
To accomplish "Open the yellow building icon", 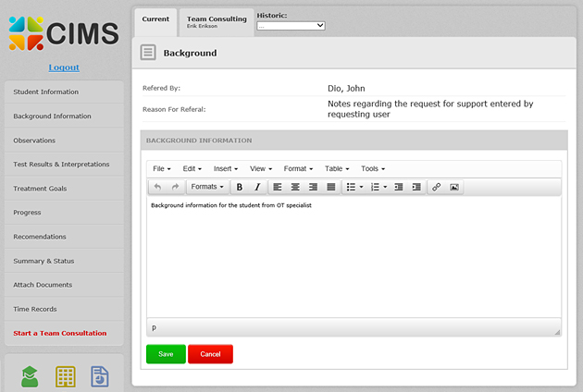I will [x=65, y=376].
